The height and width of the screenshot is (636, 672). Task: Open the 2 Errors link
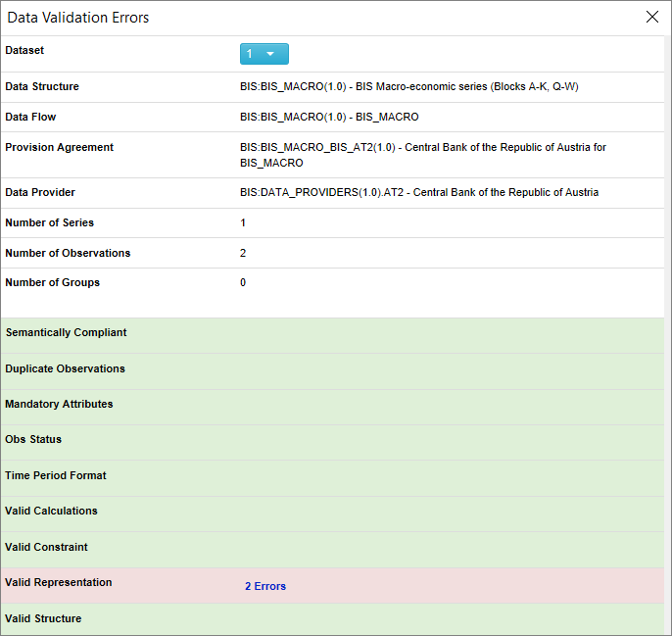pos(265,586)
